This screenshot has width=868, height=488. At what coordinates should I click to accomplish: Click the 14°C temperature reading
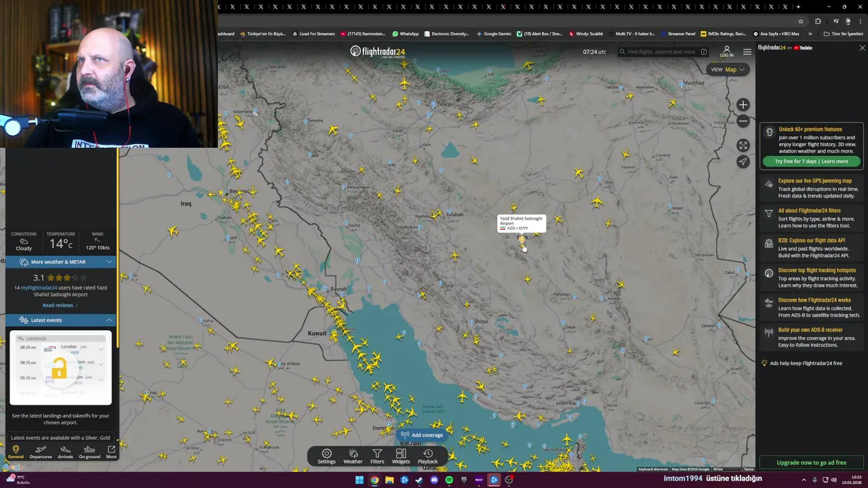click(60, 243)
